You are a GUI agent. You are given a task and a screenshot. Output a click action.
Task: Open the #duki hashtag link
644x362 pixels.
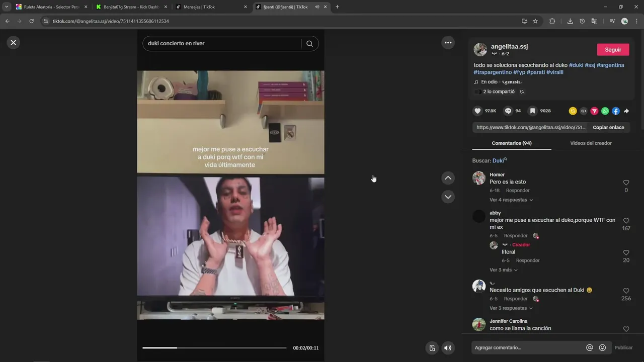point(576,65)
